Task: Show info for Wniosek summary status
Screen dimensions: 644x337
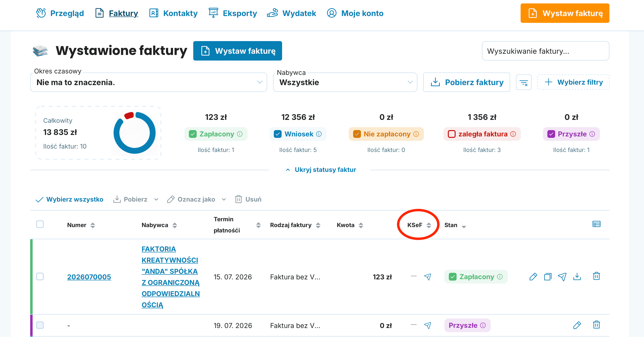Action: 319,134
